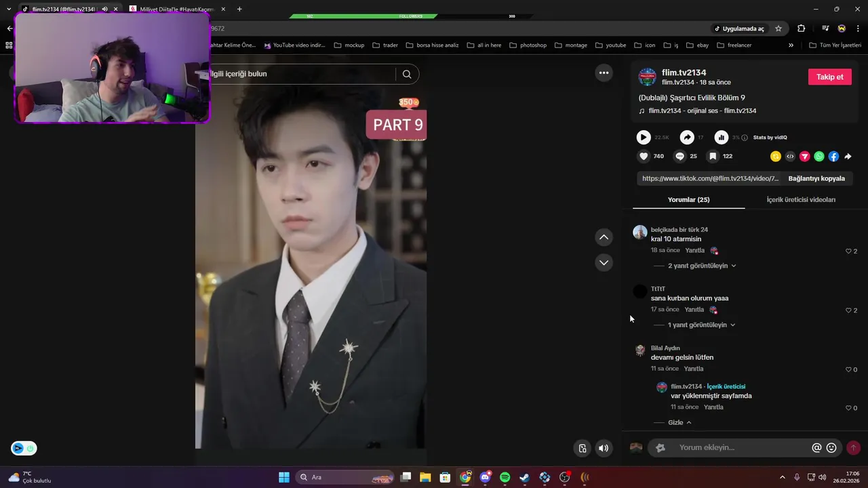Image resolution: width=868 pixels, height=488 pixels.
Task: Toggle auto-scroll icon beside volume button
Action: (x=583, y=448)
